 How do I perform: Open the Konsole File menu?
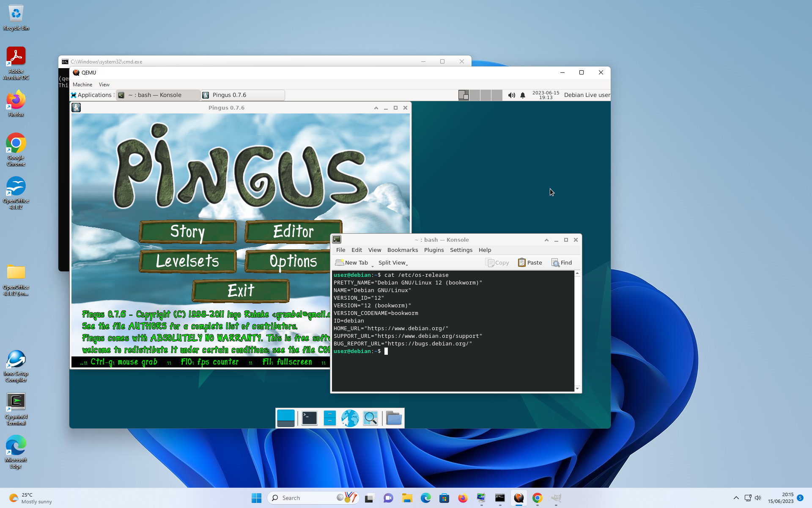tap(340, 250)
